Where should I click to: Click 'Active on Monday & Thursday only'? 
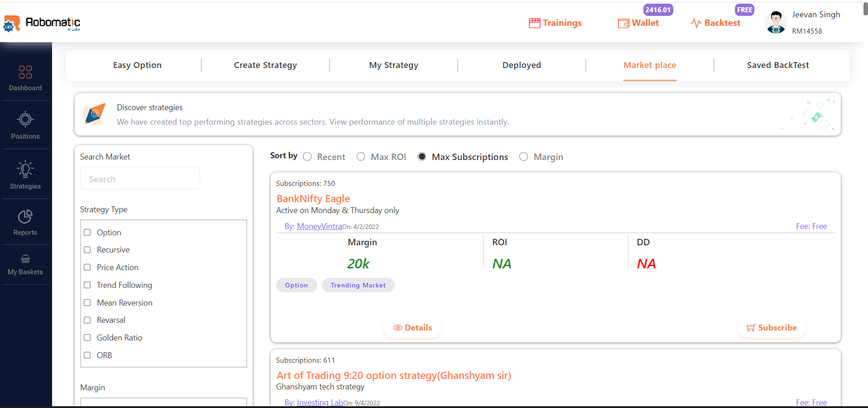tap(338, 210)
